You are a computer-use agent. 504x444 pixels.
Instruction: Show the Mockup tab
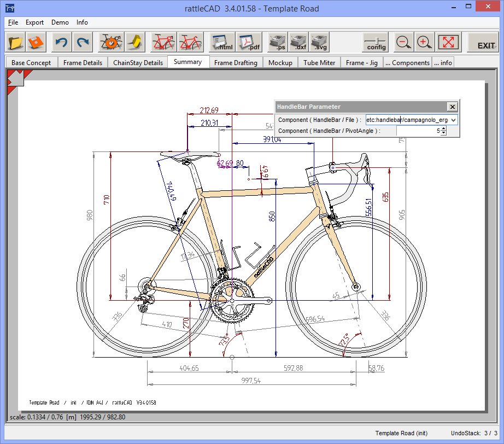(280, 63)
